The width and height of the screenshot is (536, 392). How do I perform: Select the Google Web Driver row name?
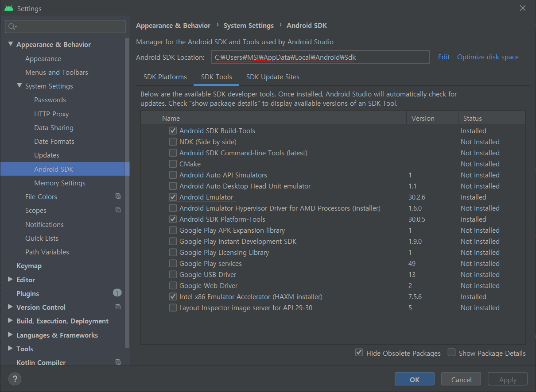[x=208, y=285]
